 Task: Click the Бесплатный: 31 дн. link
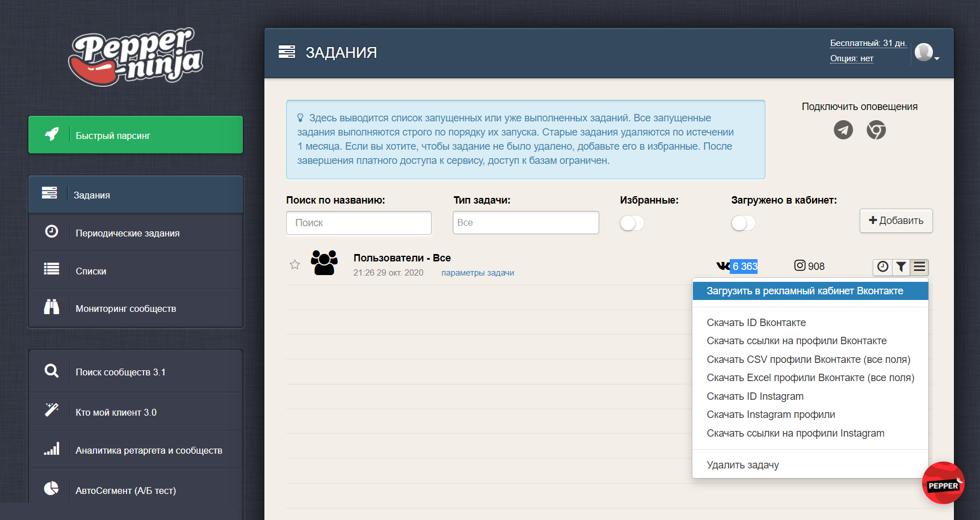(868, 43)
